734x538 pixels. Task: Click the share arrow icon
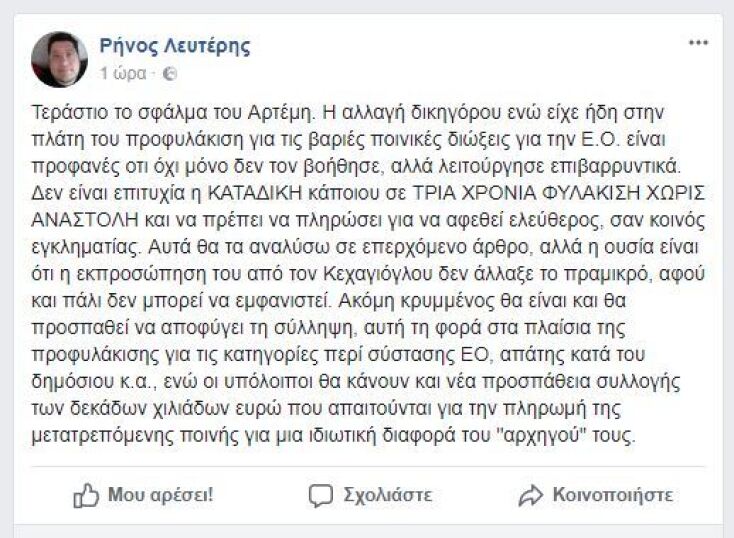coord(530,495)
